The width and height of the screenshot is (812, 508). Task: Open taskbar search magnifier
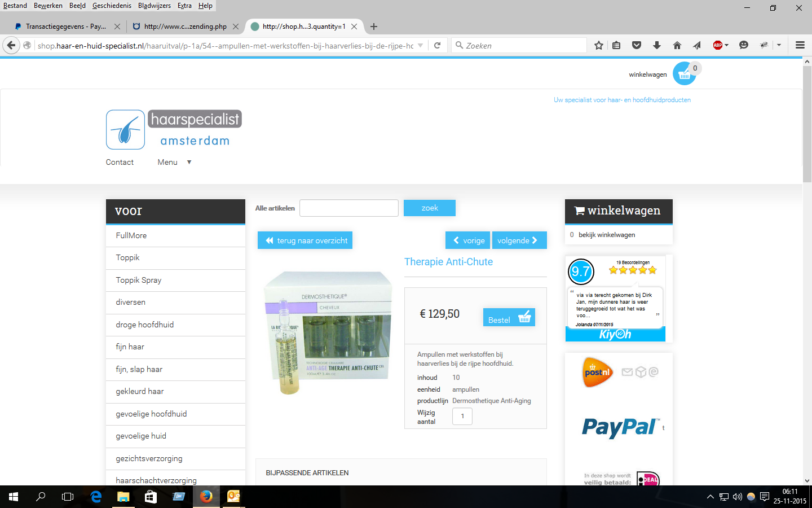coord(41,497)
